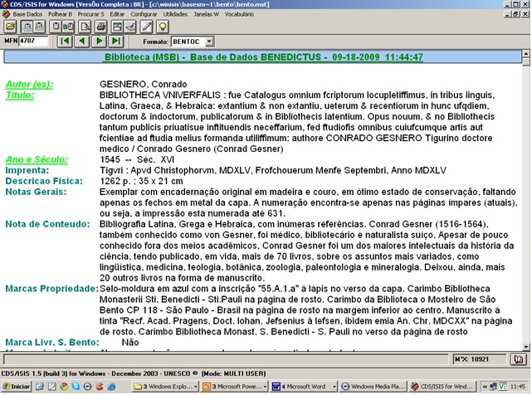Click the light bulb help icon
The image size is (532, 395).
[x=163, y=27]
